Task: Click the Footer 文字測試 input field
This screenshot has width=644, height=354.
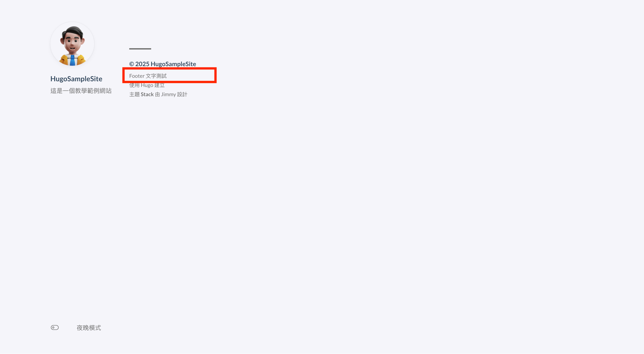Action: (170, 75)
